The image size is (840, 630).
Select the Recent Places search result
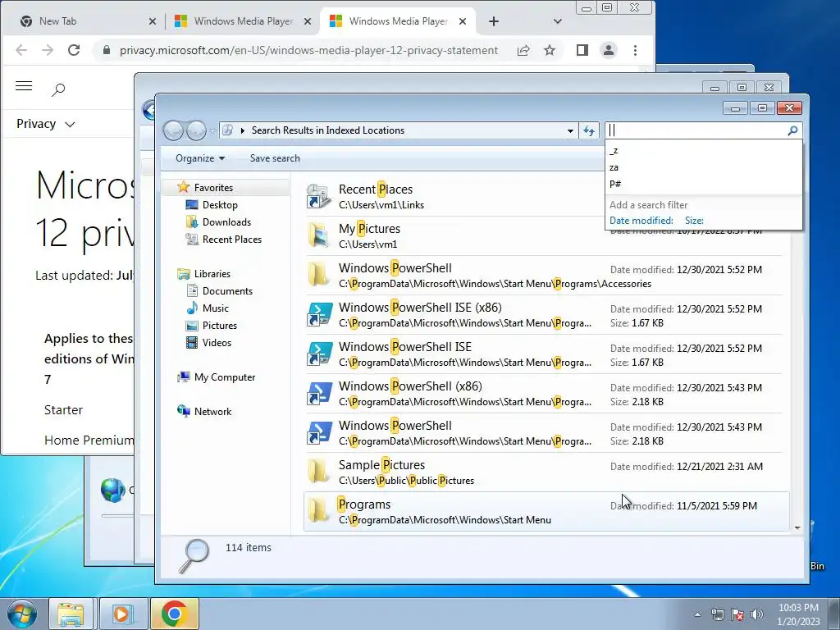click(x=454, y=197)
